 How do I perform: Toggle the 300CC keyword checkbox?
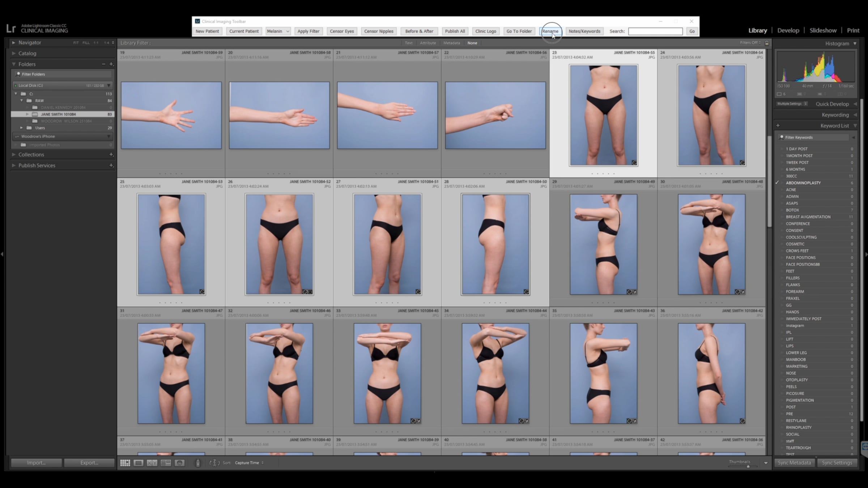coord(777,176)
